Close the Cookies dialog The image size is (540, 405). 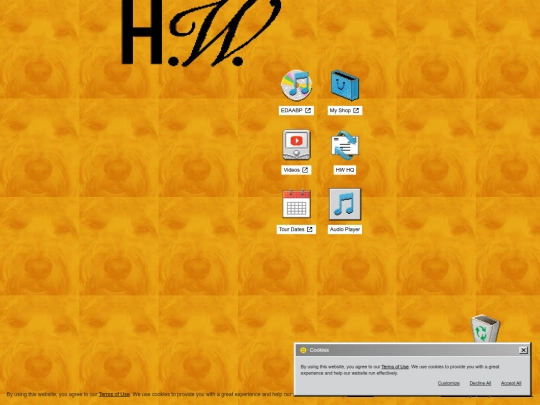tap(523, 350)
